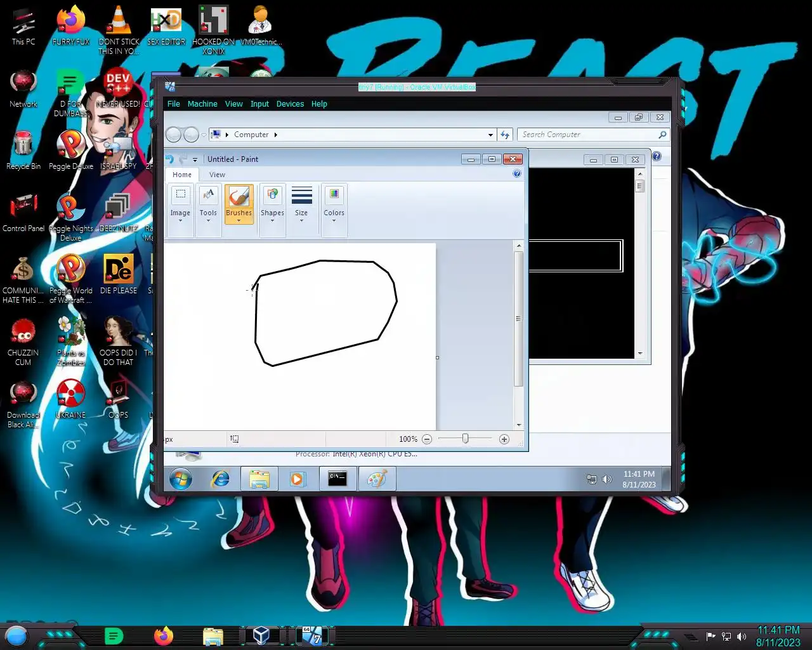Open the File menu in VirtualBox
The image size is (812, 650).
coord(173,104)
